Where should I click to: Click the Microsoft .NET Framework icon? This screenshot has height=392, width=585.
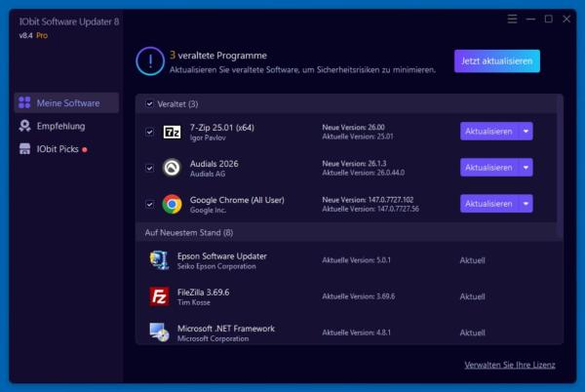click(x=159, y=333)
